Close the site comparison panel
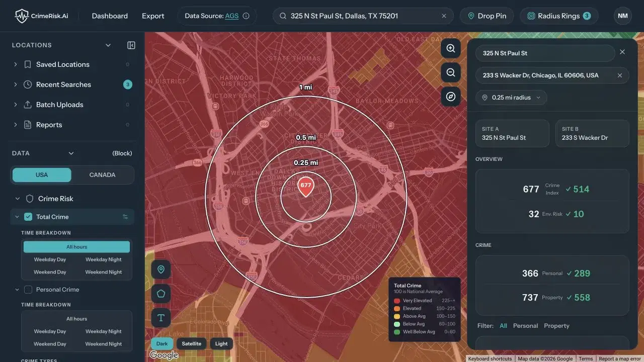Screen dimensions: 644x362 point(622,52)
